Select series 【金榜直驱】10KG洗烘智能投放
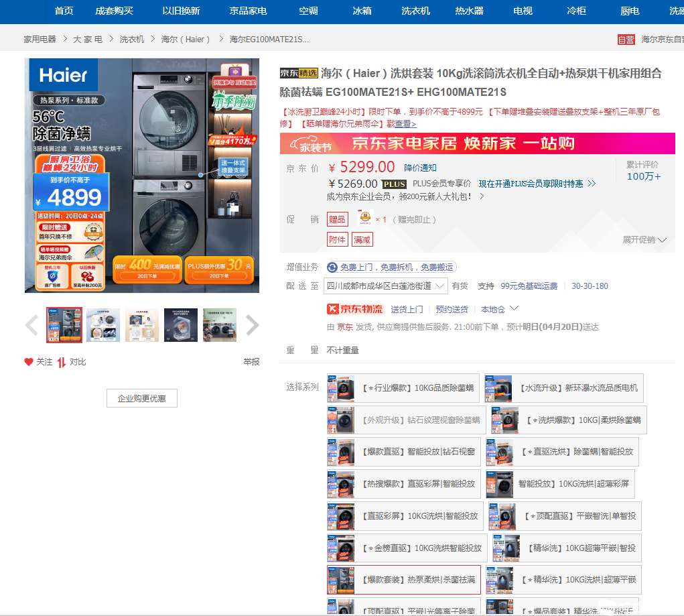The image size is (684, 616). (407, 548)
